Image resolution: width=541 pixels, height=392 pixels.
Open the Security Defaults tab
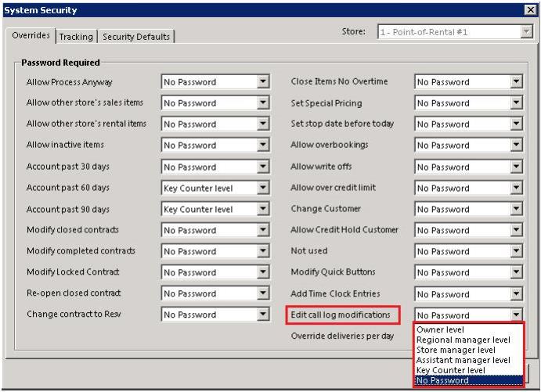(x=137, y=37)
